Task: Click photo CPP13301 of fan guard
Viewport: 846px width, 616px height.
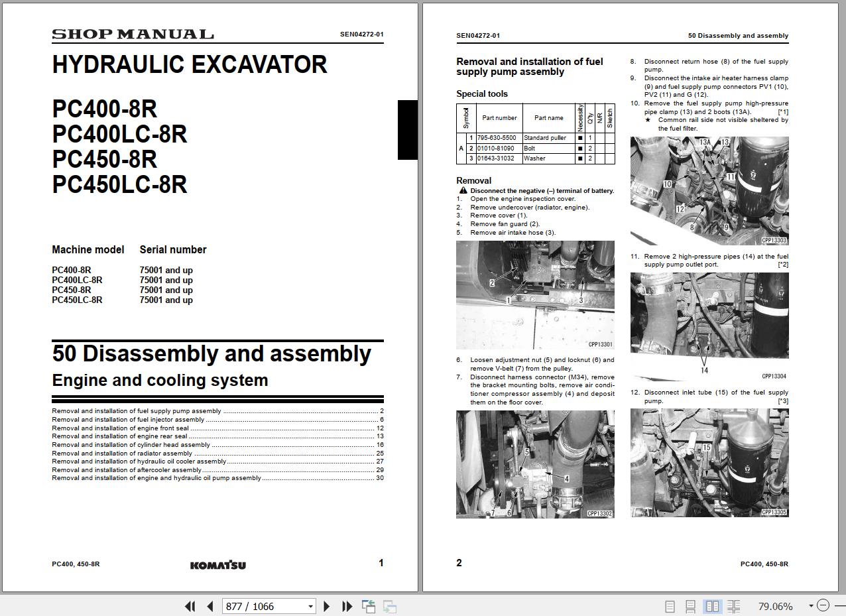Action: (535, 295)
